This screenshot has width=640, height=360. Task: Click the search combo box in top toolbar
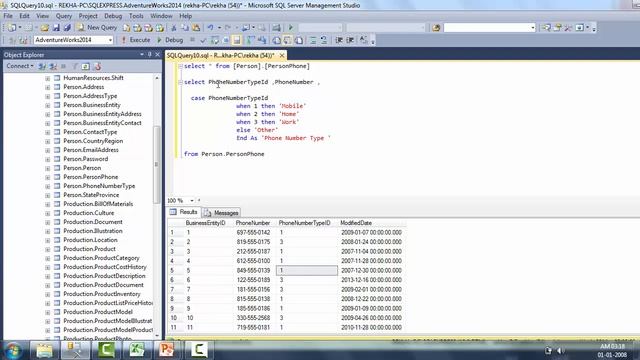489,28
